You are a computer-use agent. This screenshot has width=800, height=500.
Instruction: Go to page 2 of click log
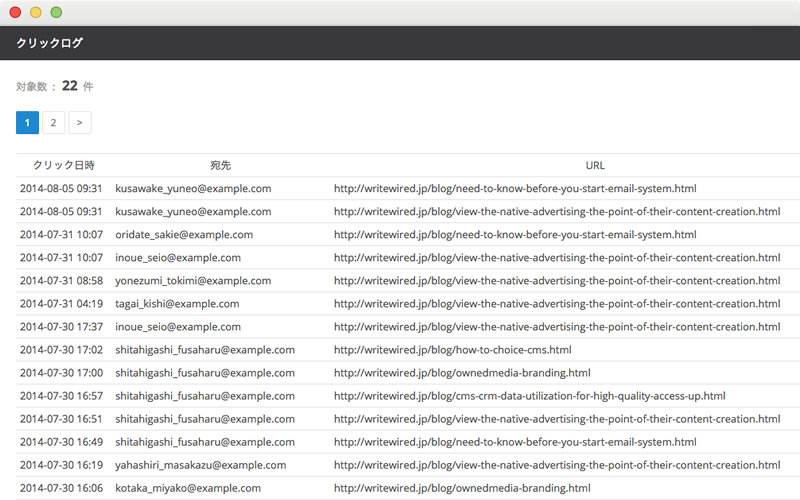coord(53,122)
